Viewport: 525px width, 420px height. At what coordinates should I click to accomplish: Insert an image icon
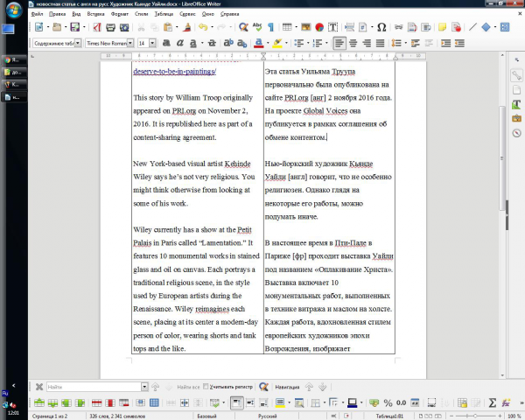[x=305, y=27]
